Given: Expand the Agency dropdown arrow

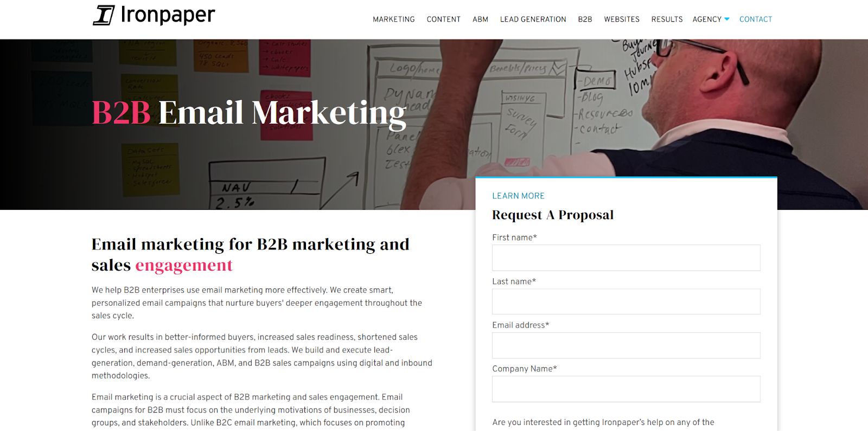Looking at the screenshot, I should click(x=727, y=20).
